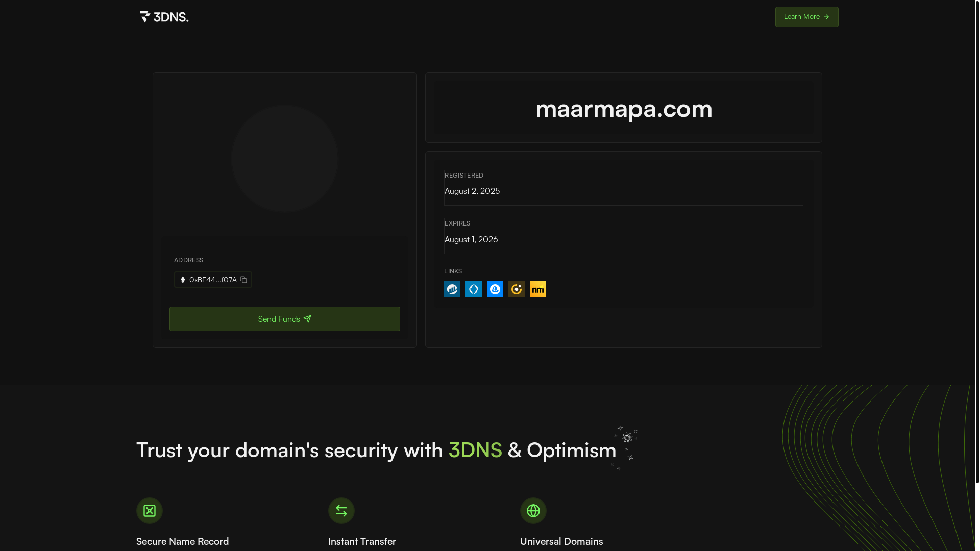This screenshot has width=980, height=551.
Task: Click the Ethereum icon beside the address
Action: [183, 280]
